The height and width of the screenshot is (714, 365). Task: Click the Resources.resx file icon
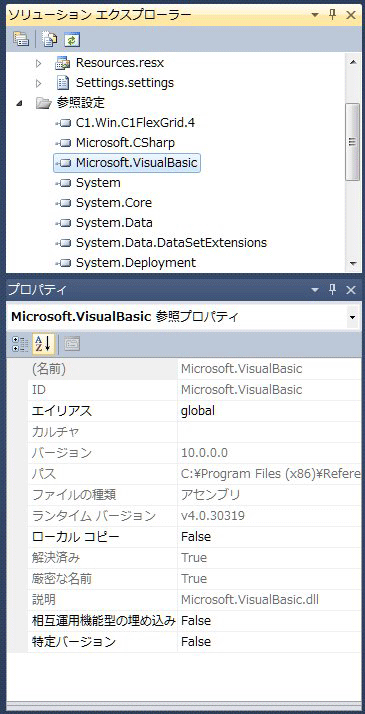point(62,63)
